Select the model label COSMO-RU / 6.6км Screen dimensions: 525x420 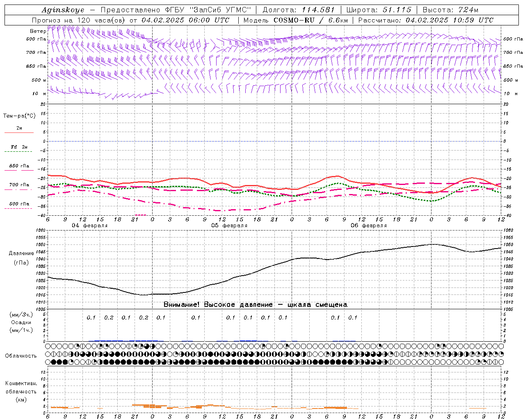click(310, 20)
